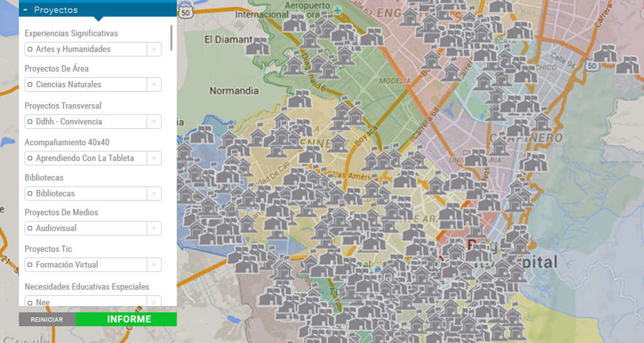Open the Aprendiendo Con La Tableta dropdown arrow

click(153, 158)
